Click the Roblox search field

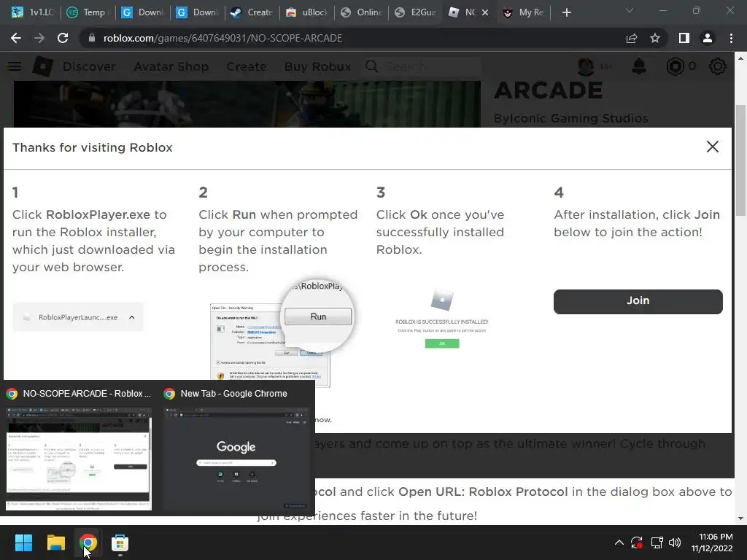pyautogui.click(x=422, y=66)
